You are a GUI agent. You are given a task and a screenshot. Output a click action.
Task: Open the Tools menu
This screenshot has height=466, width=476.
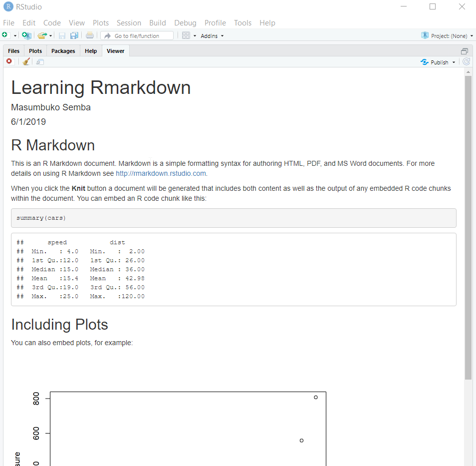(242, 23)
